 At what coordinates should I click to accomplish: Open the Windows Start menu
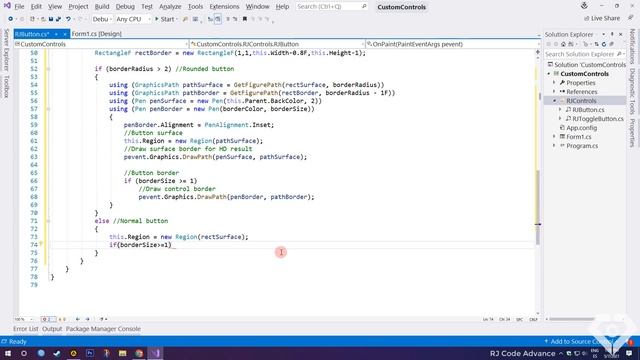pyautogui.click(x=8, y=353)
